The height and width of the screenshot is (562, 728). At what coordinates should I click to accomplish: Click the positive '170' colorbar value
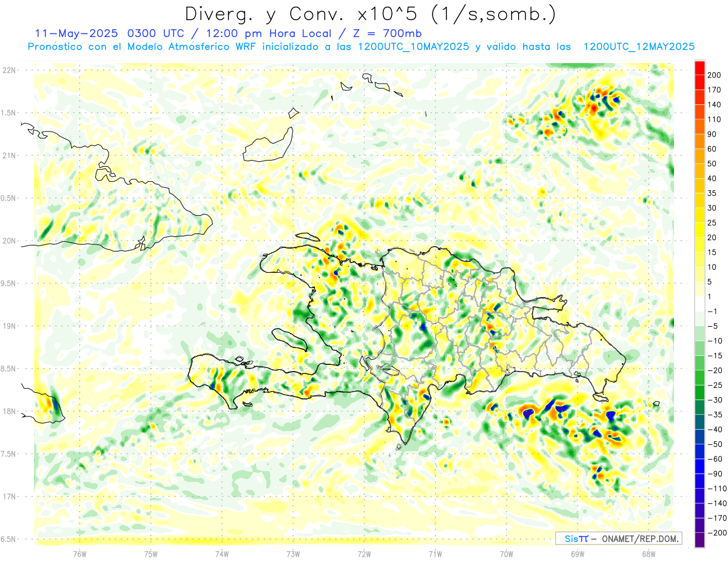[715, 90]
